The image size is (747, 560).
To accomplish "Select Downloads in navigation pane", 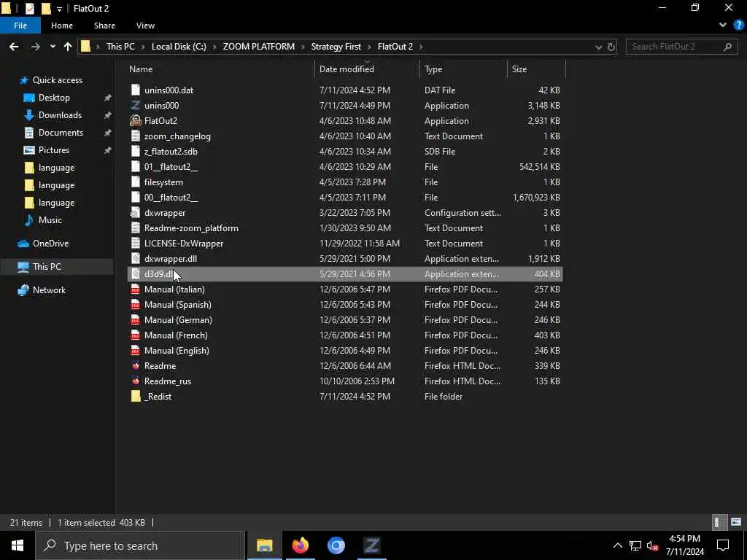I will point(60,114).
